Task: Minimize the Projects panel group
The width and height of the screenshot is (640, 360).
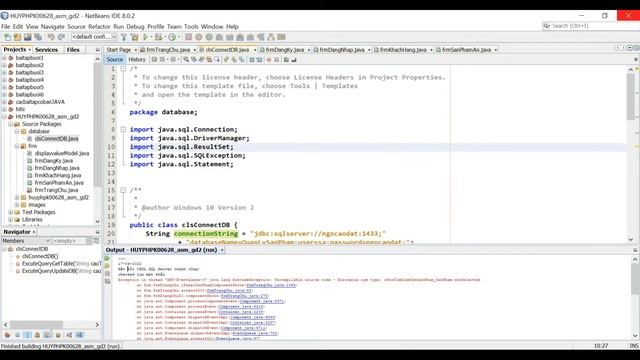Action: coord(98,49)
